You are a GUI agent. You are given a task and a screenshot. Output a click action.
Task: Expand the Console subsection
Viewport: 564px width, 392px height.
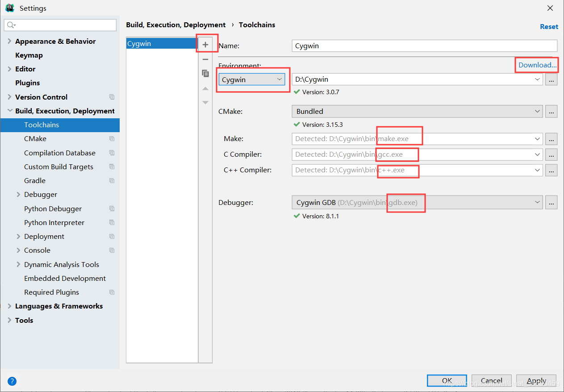pos(18,250)
